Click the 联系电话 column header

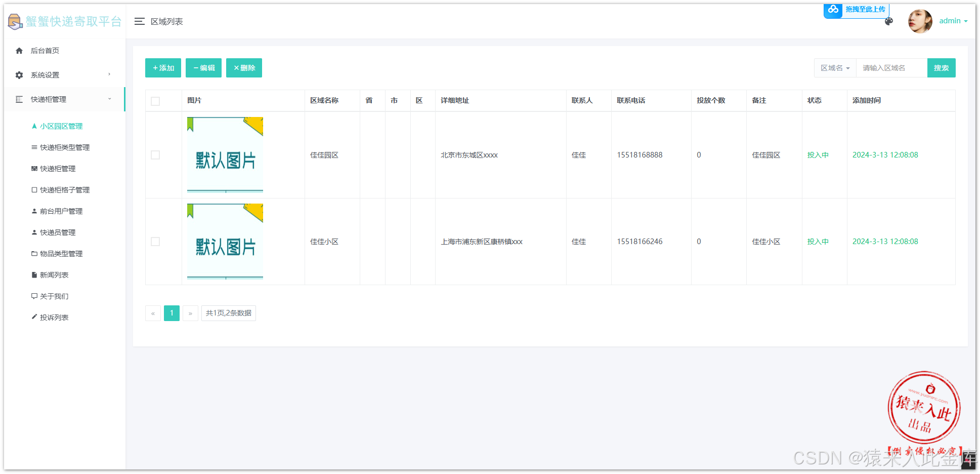click(x=631, y=101)
